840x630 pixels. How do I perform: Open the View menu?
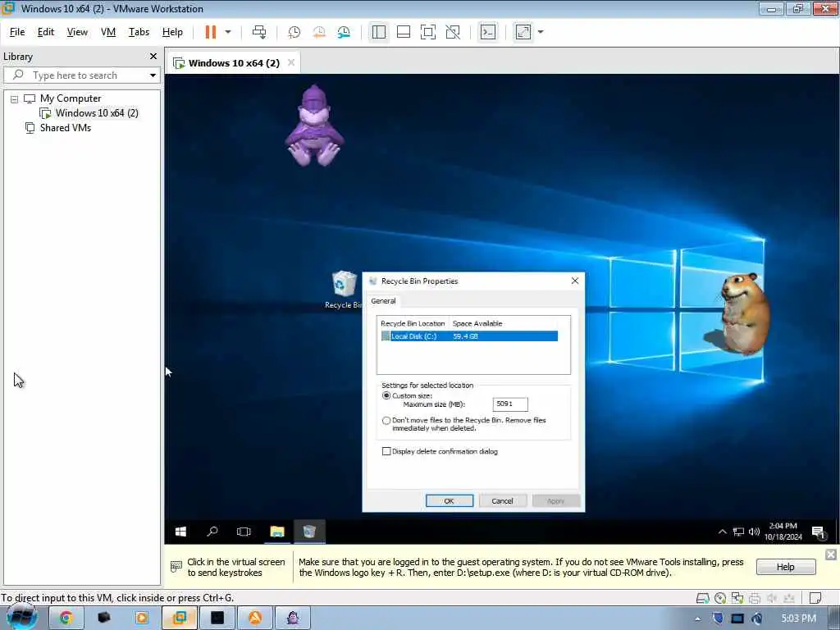tap(77, 32)
